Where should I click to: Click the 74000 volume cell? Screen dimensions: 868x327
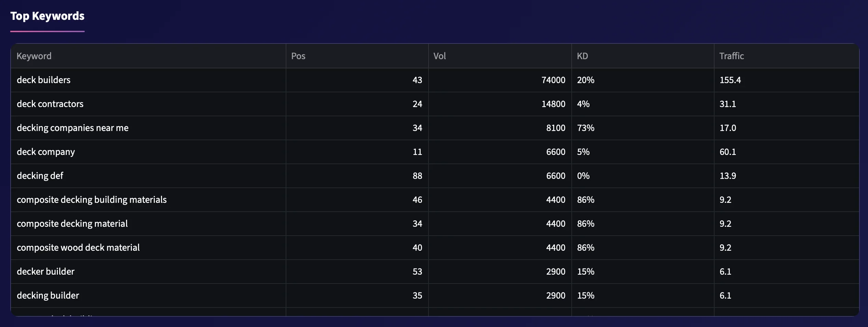click(x=553, y=80)
